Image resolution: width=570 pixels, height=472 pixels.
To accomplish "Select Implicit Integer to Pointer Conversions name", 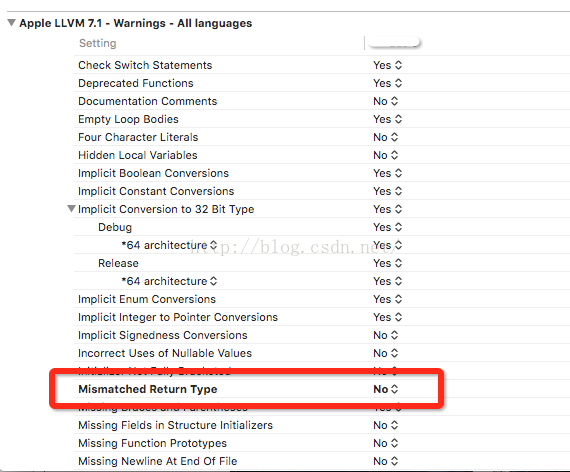I will 178,317.
